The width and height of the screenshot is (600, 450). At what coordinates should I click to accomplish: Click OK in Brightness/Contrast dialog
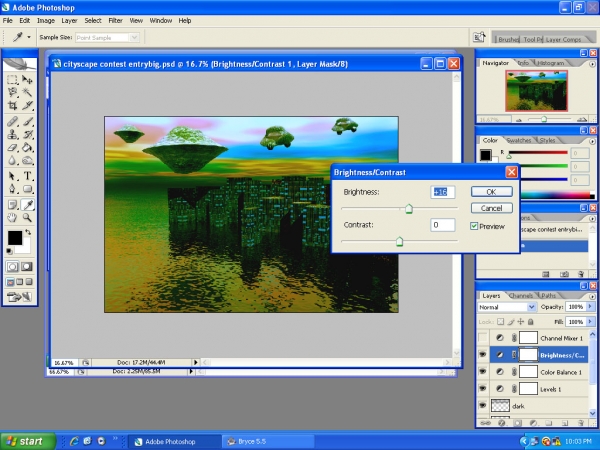point(491,192)
